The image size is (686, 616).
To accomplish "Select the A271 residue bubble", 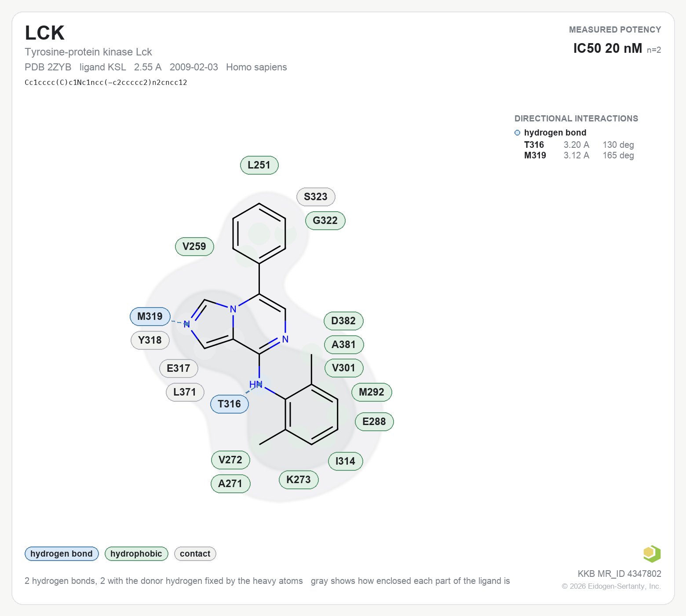I will click(230, 484).
